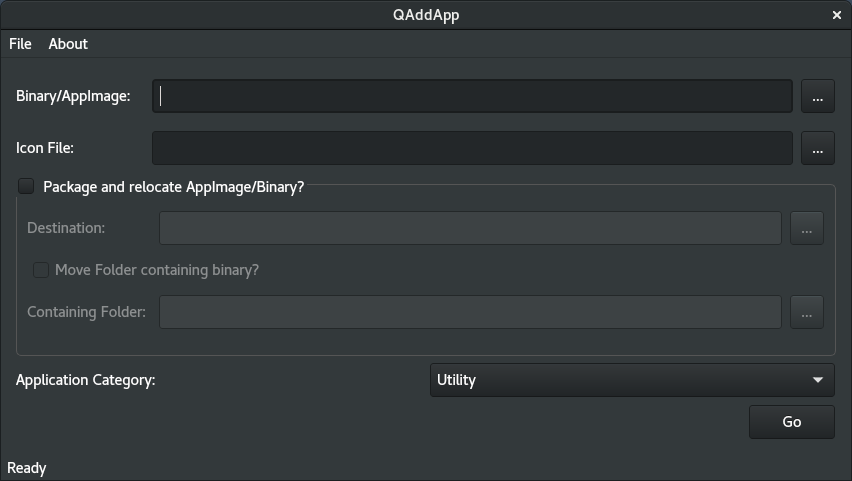The image size is (852, 481).
Task: Click the Icon File label text
Action: click(45, 148)
